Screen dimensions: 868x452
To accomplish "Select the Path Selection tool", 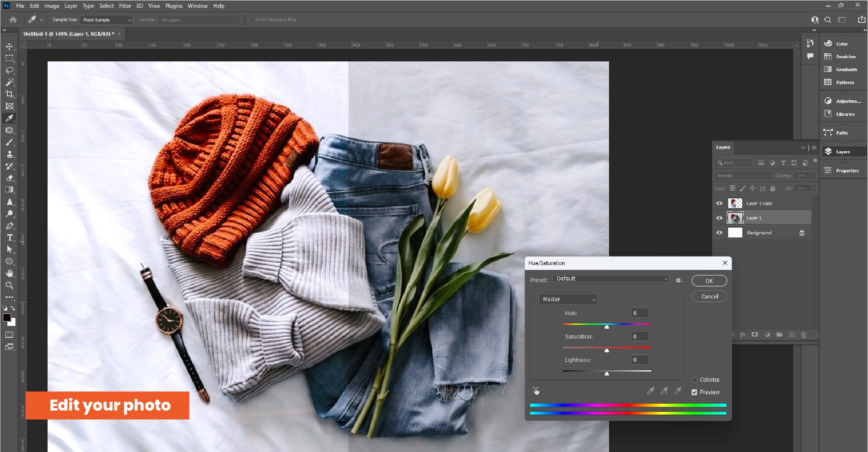I will [9, 250].
